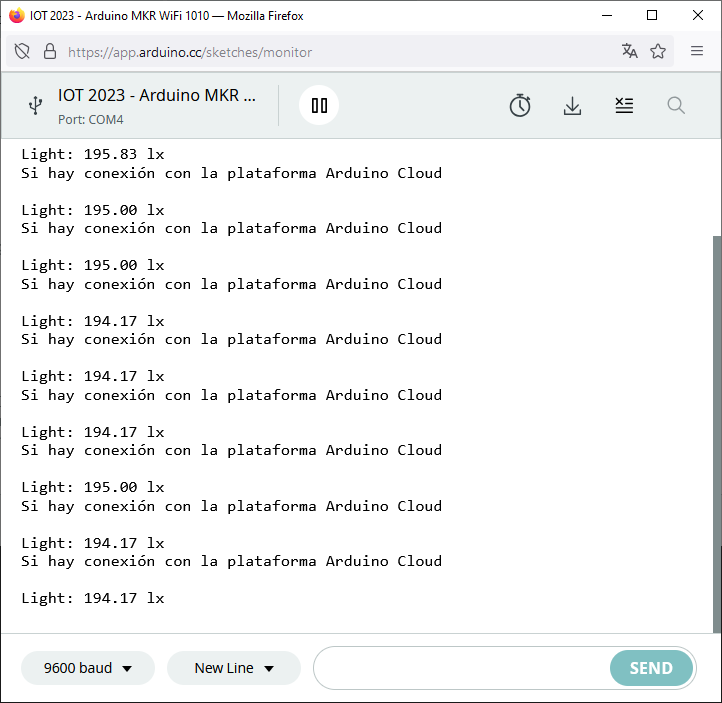The width and height of the screenshot is (722, 703).
Task: Open Firefox application menu
Action: (x=697, y=51)
